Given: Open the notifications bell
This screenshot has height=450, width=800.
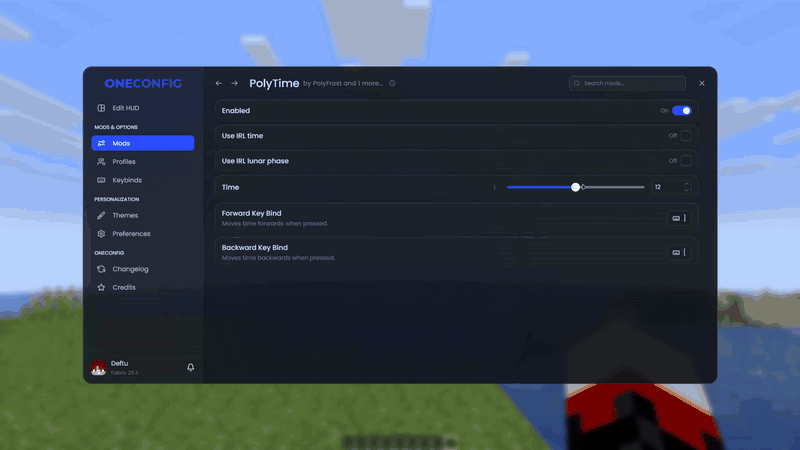Looking at the screenshot, I should coord(190,367).
